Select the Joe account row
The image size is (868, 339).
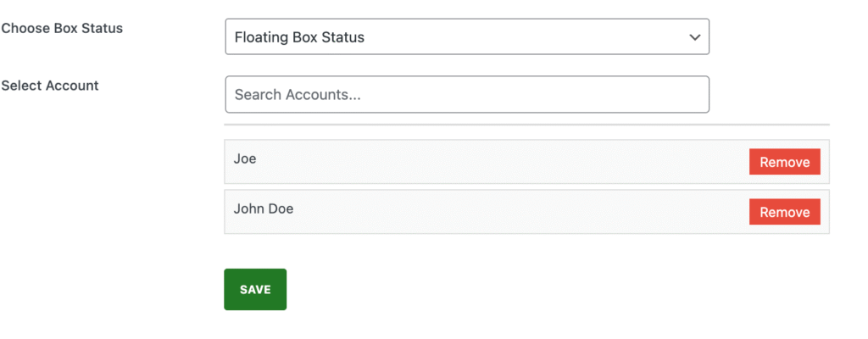coord(526,161)
